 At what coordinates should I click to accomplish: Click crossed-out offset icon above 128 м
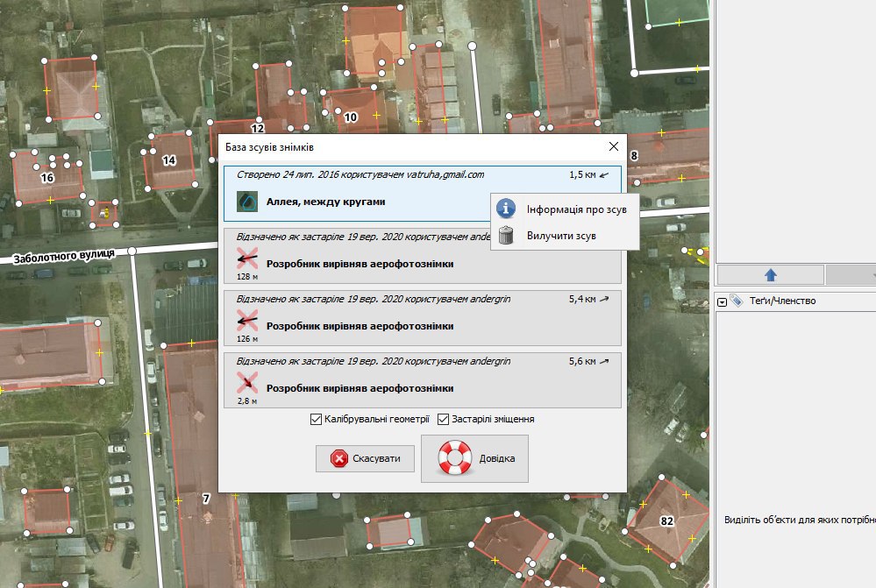pos(247,258)
